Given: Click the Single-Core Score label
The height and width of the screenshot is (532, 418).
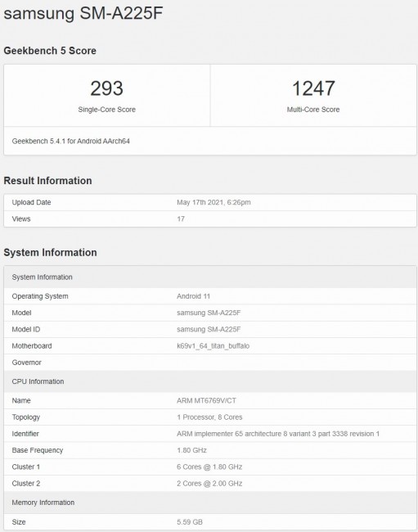Looking at the screenshot, I should [107, 110].
